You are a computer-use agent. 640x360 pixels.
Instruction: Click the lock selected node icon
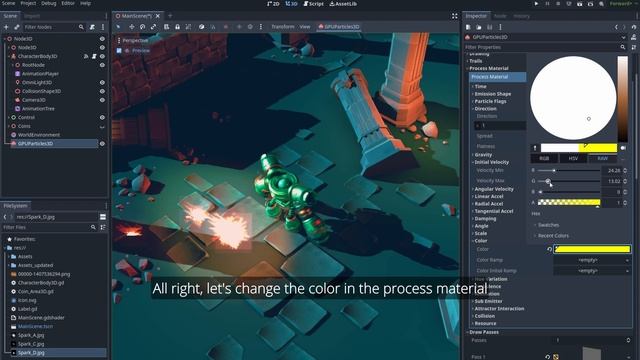(x=178, y=27)
